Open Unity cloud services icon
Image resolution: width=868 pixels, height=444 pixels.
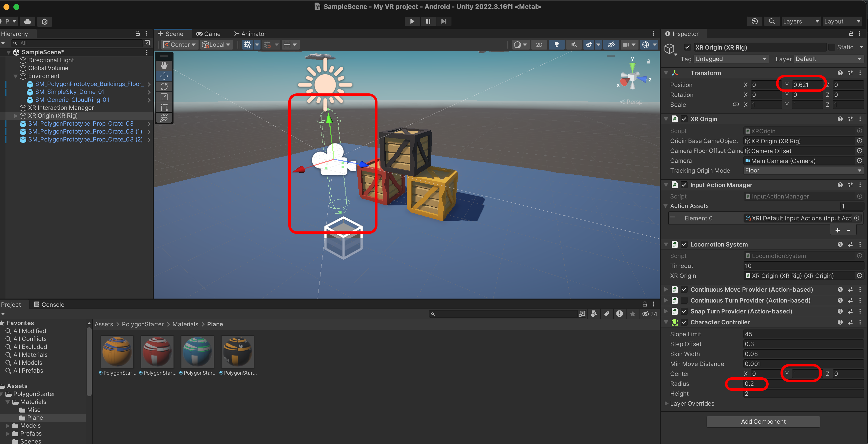28,21
